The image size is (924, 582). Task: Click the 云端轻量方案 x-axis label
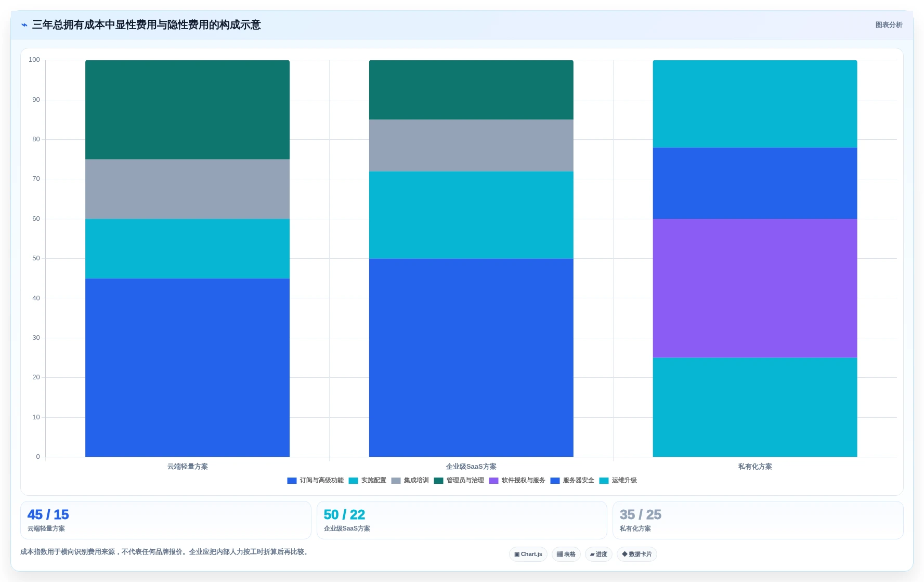[187, 467]
